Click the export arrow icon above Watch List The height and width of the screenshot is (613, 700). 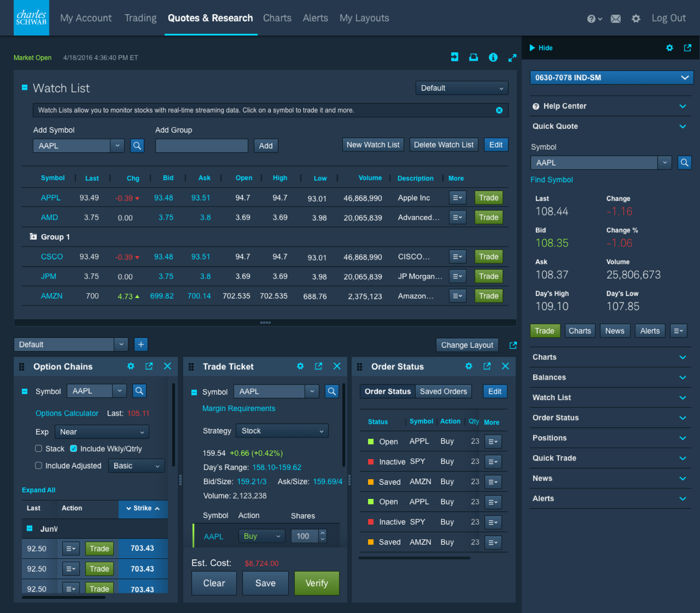pos(455,57)
